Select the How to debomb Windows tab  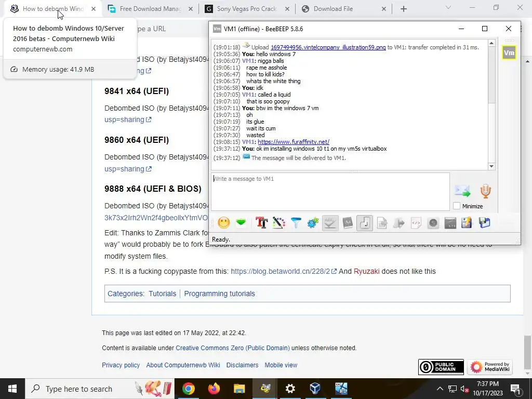tap(52, 9)
